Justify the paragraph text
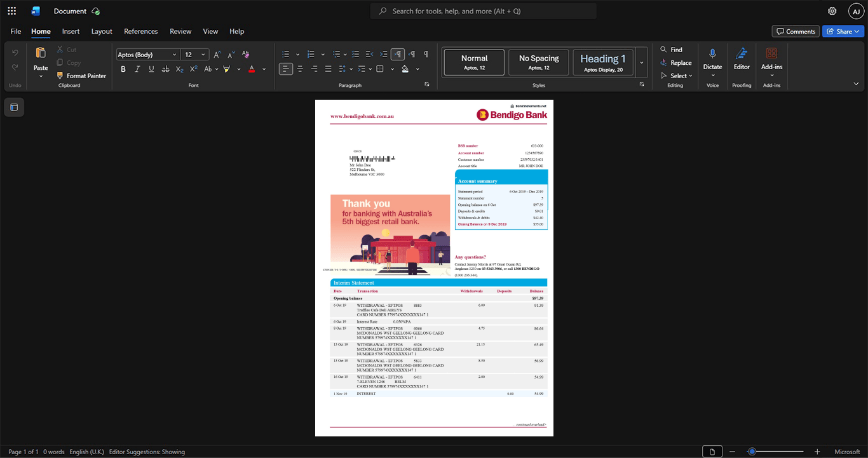The image size is (868, 458). pyautogui.click(x=328, y=69)
